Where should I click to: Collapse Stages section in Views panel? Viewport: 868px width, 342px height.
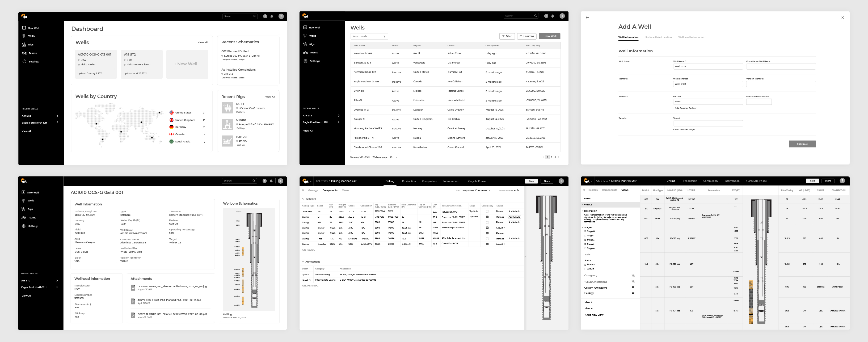pyautogui.click(x=583, y=227)
